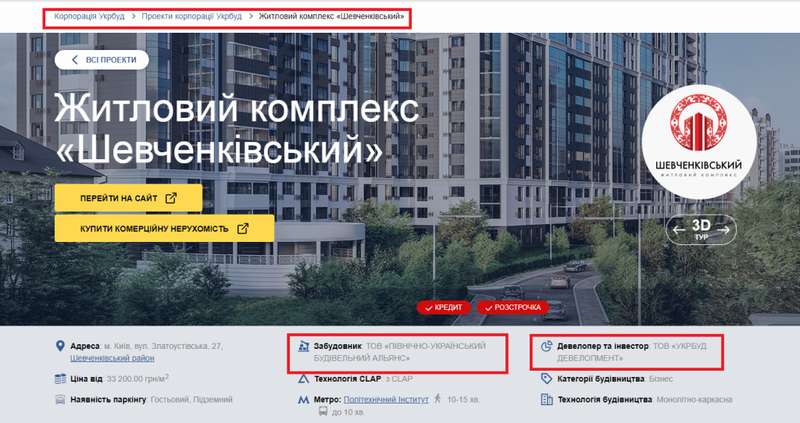The image size is (800, 423).
Task: Click the tag icon beside Категорії будівництва
Action: [x=546, y=379]
